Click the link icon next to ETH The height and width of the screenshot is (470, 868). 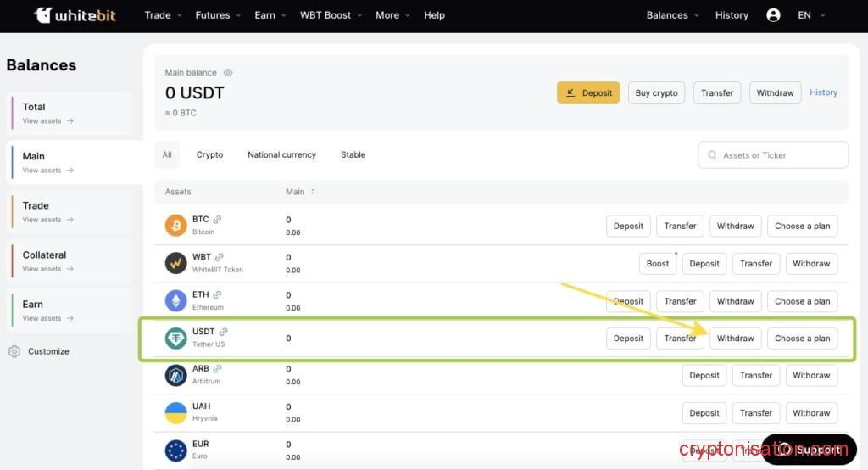[x=217, y=295]
